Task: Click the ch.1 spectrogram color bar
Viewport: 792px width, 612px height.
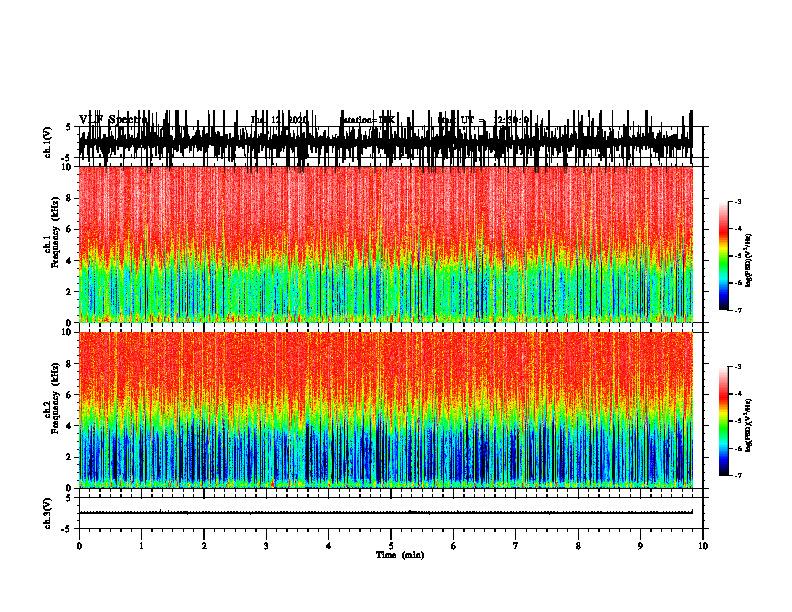Action: point(723,256)
